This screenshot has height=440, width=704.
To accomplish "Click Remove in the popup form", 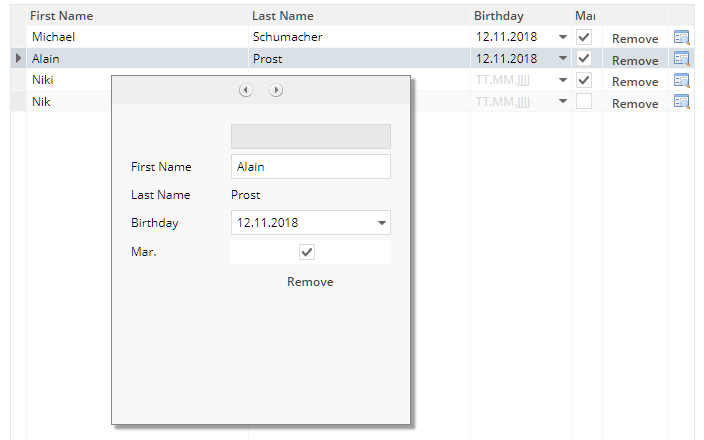I will tap(310, 282).
